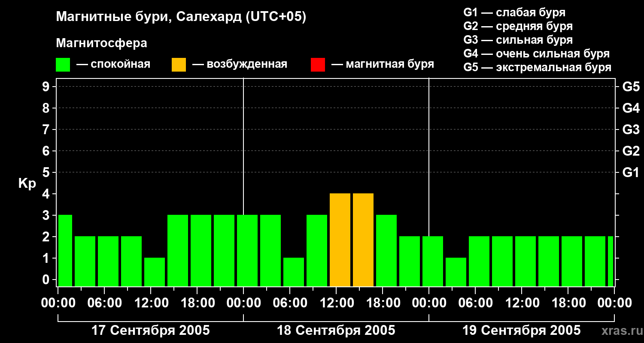Click the 'Kp' axis title

pyautogui.click(x=27, y=184)
